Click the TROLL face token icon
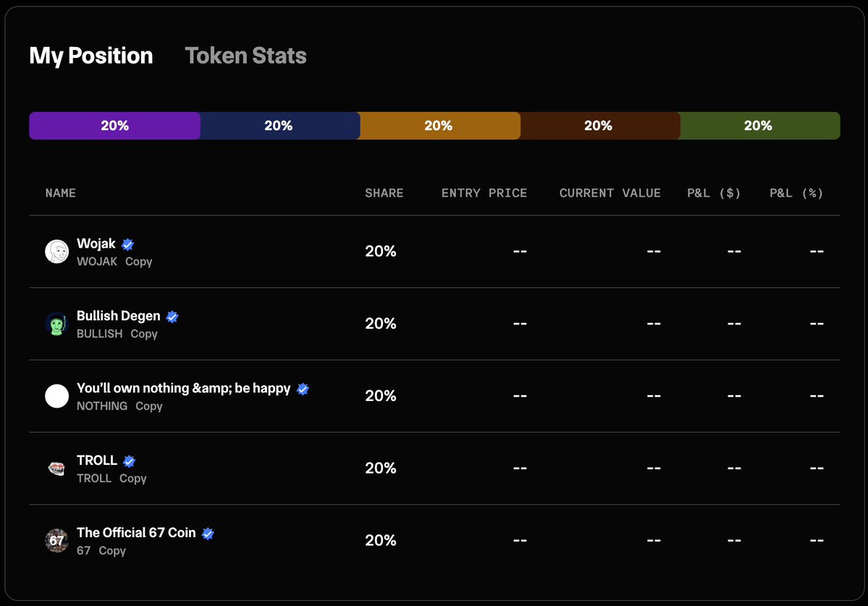The height and width of the screenshot is (606, 868). pyautogui.click(x=57, y=468)
